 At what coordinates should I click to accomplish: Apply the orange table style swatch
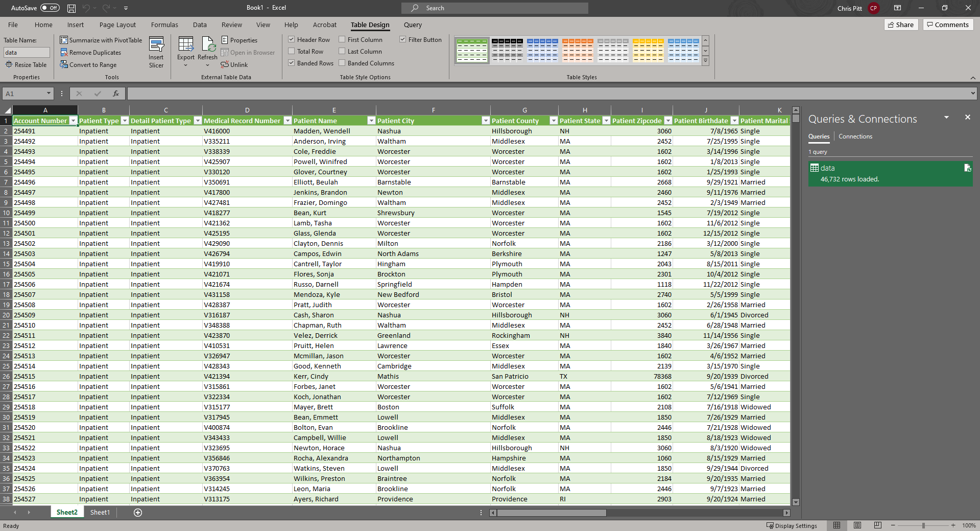click(x=578, y=50)
